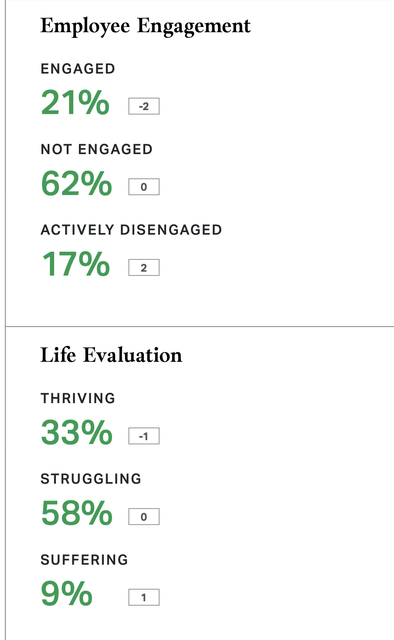Click the STRUGGLING label

[x=91, y=479]
